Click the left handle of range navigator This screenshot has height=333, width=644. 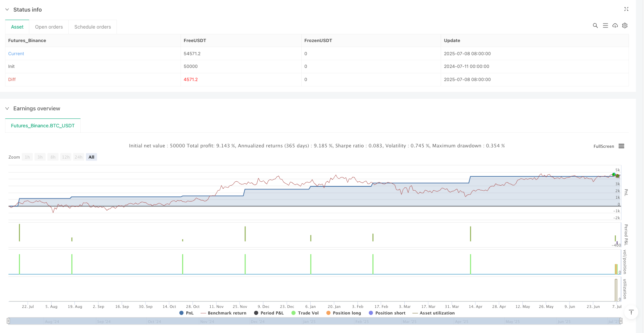pyautogui.click(x=8, y=321)
